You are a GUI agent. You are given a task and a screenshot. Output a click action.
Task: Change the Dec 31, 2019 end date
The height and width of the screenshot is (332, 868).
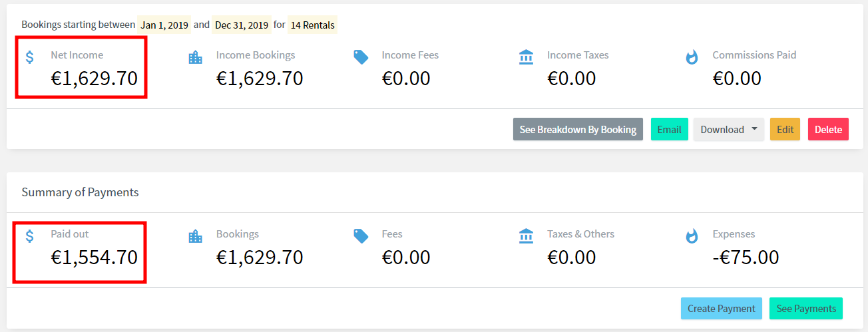(242, 25)
